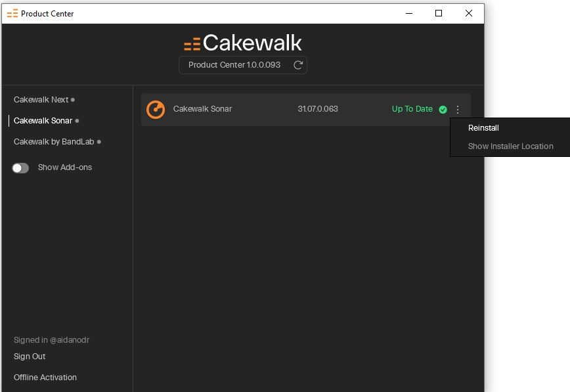Open Offline Activation
The width and height of the screenshot is (570, 392).
[x=45, y=378]
